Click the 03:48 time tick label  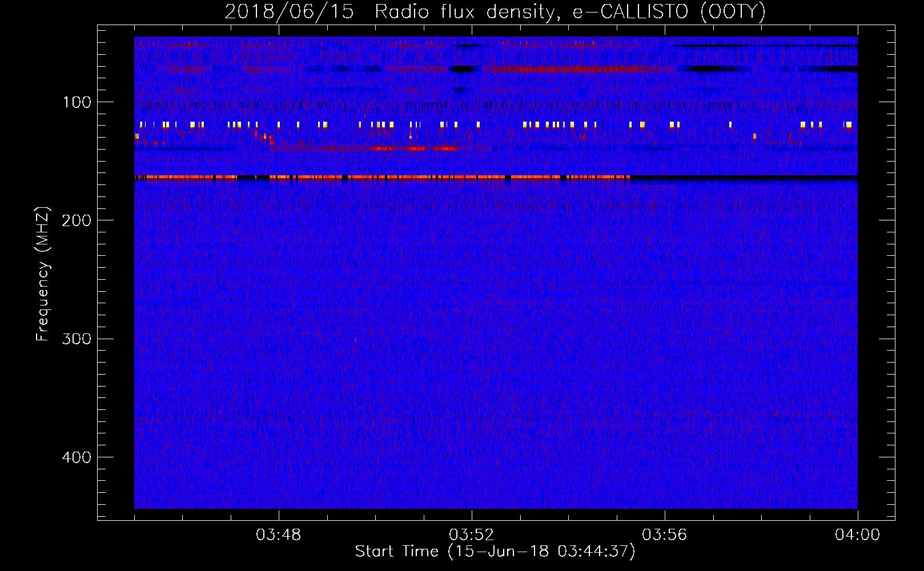(279, 535)
